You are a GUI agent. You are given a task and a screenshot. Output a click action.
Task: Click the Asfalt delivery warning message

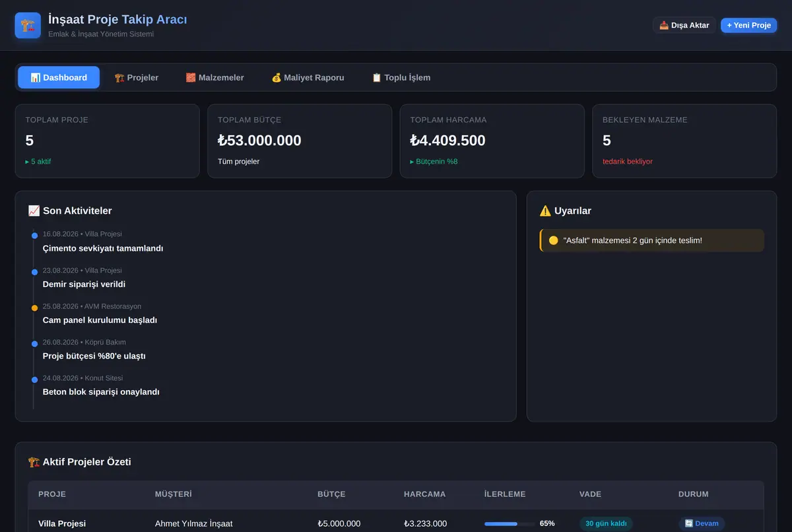[x=652, y=241]
